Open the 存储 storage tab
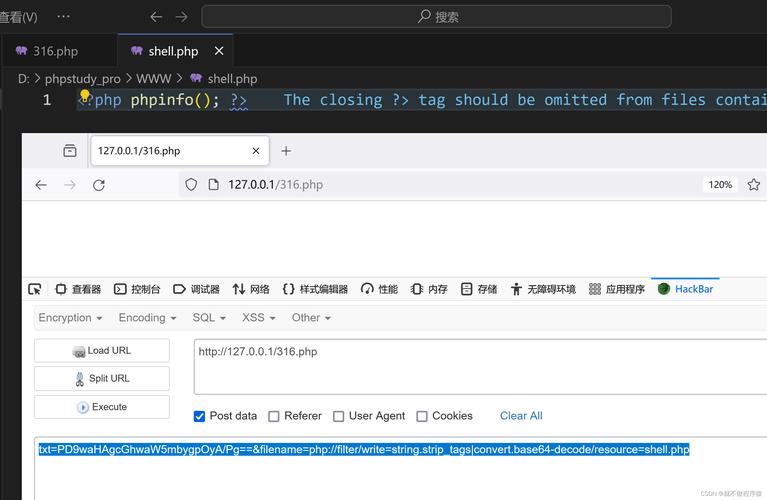Viewport: 767px width, 500px height. coord(479,289)
